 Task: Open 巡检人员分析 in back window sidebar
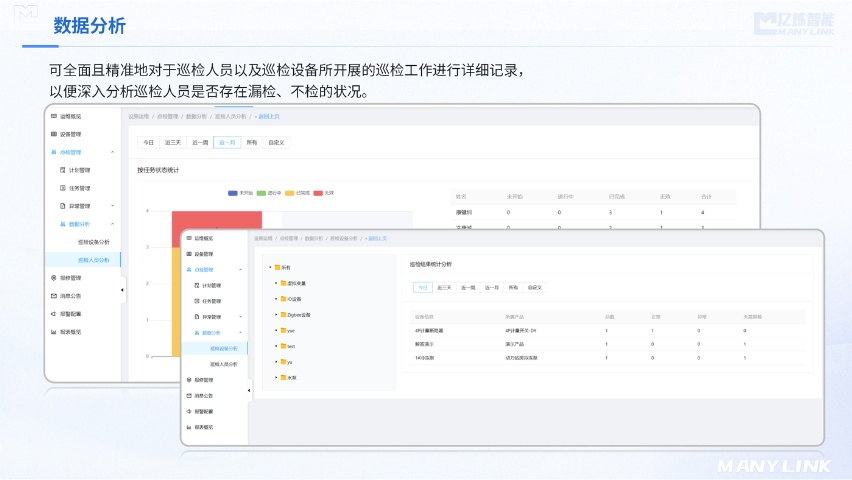click(93, 260)
